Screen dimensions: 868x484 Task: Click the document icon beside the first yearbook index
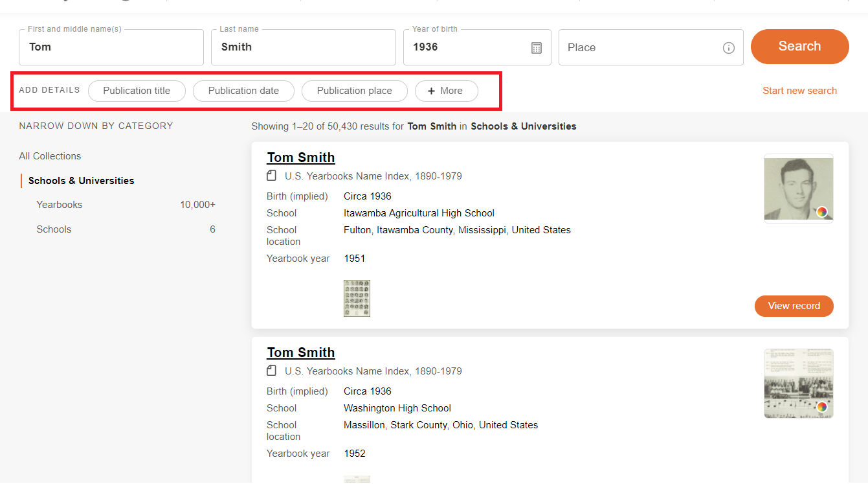point(272,176)
